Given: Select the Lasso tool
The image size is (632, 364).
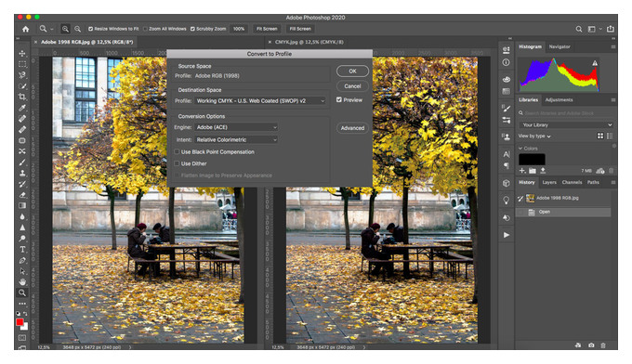Looking at the screenshot, I should click(22, 75).
